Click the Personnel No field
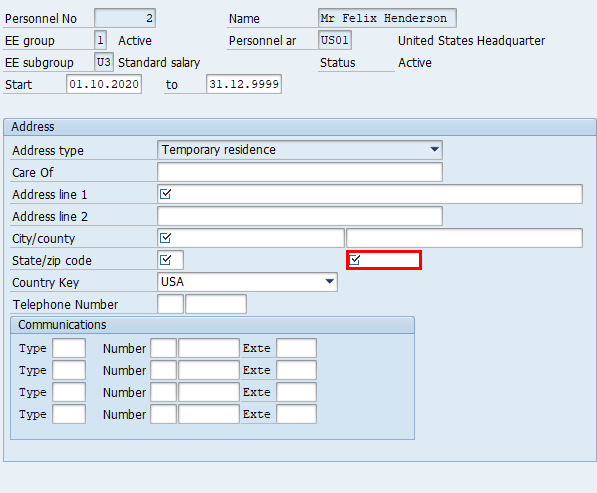The width and height of the screenshot is (597, 493). coord(125,18)
